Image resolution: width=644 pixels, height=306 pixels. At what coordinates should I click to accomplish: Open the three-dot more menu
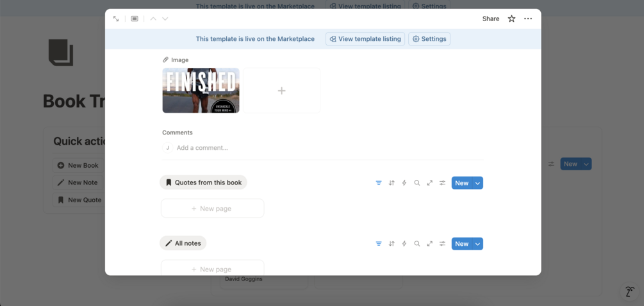coord(528,19)
